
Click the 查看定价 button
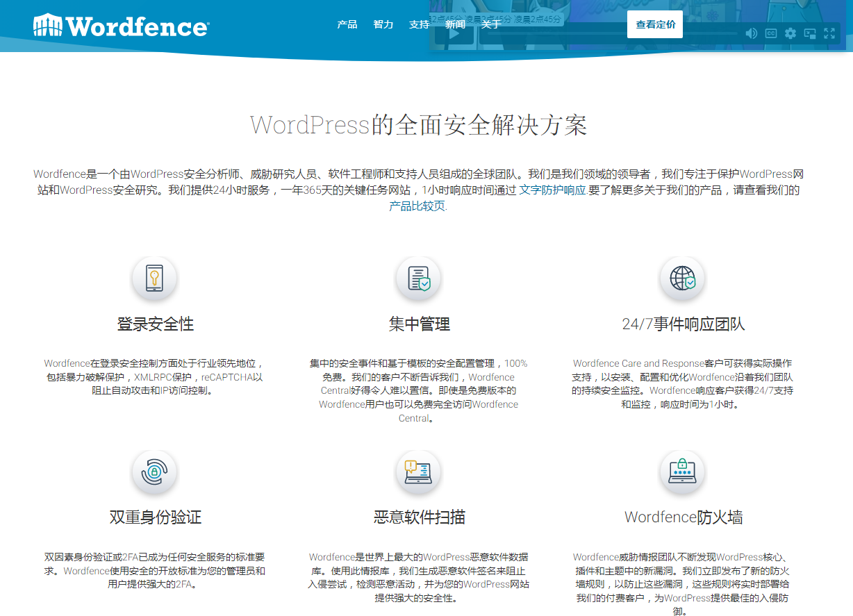655,24
